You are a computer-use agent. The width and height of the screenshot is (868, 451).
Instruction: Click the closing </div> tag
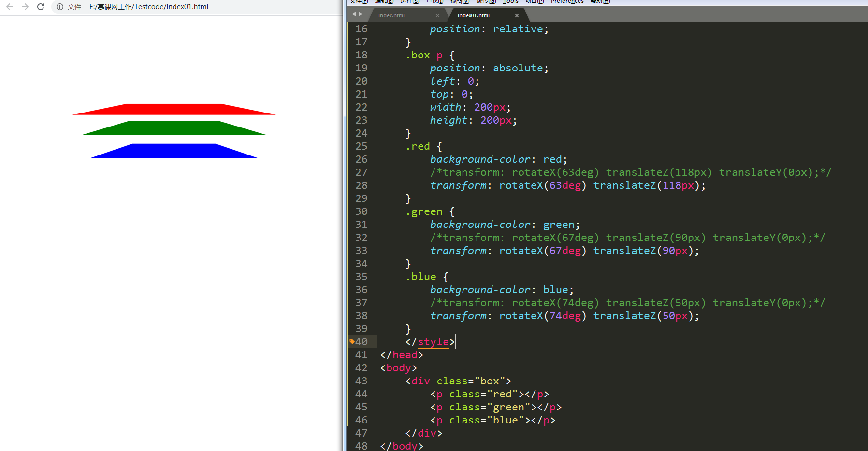[x=424, y=433]
